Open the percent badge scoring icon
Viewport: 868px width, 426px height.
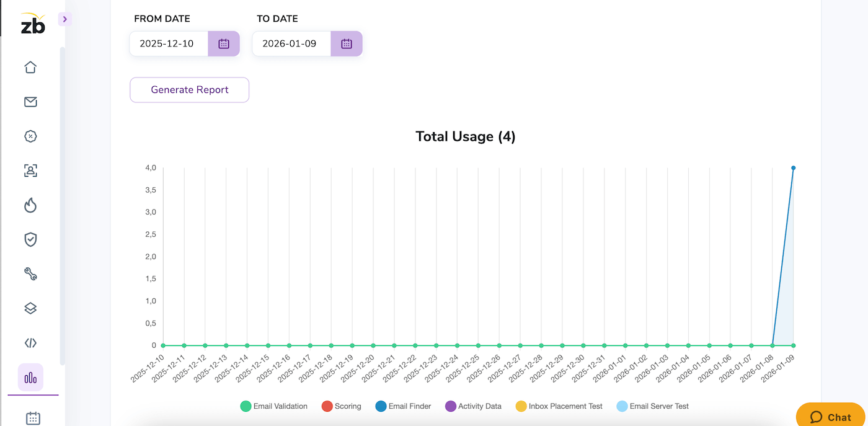pyautogui.click(x=30, y=136)
